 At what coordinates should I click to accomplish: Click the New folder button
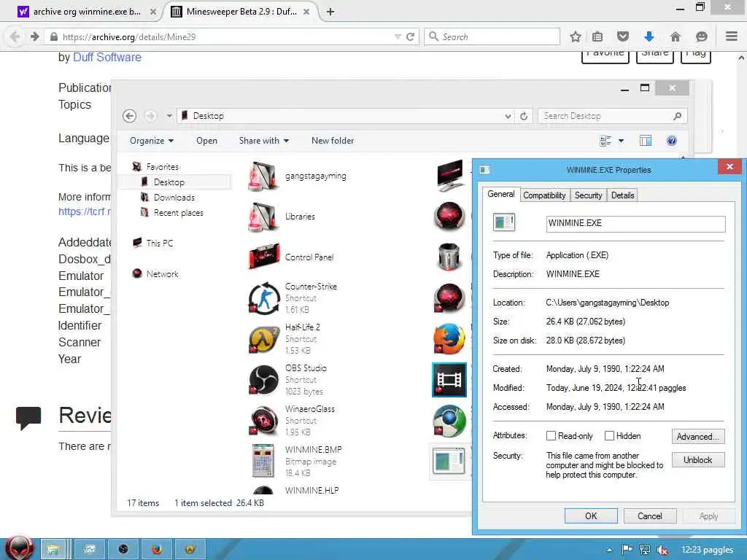[333, 141]
